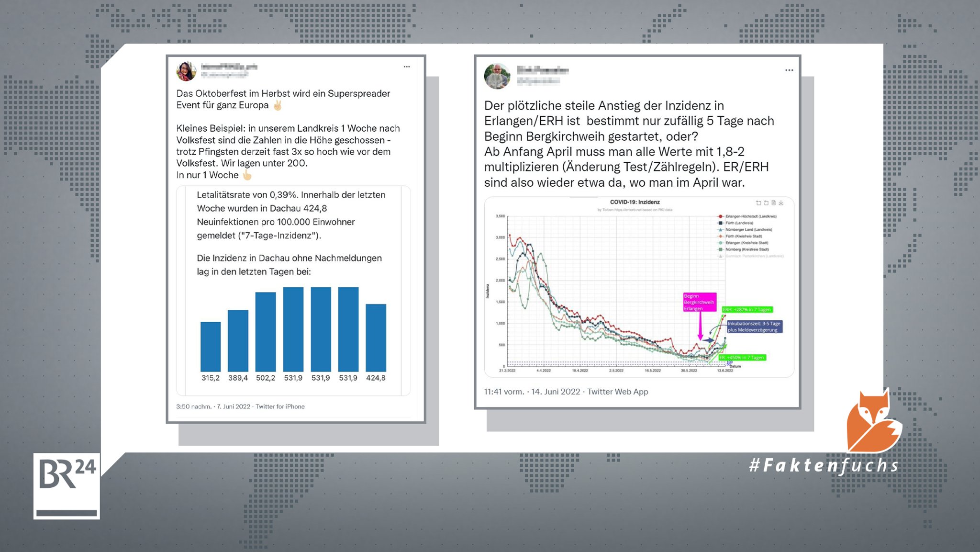The height and width of the screenshot is (552, 980).
Task: Click the value label '315,2' under the chart
Action: tap(211, 378)
